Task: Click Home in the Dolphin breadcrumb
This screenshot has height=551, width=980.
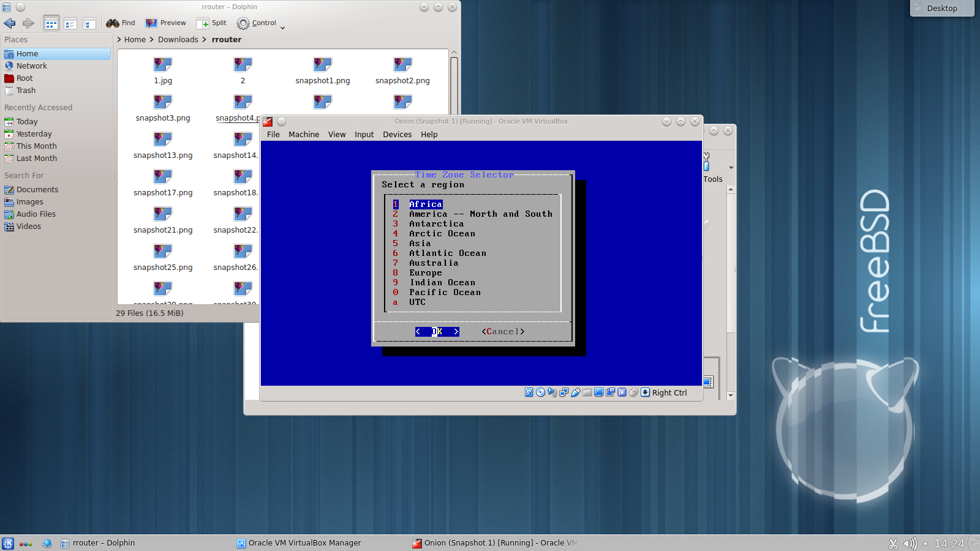Action: (135, 40)
